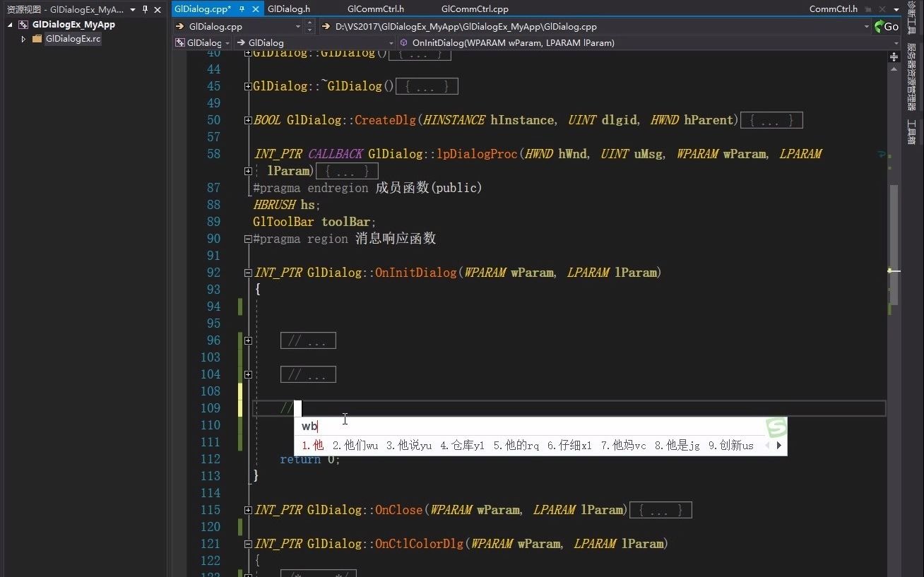This screenshot has height=577, width=924.
Task: Open the file path dropdown arrow
Action: click(x=867, y=27)
